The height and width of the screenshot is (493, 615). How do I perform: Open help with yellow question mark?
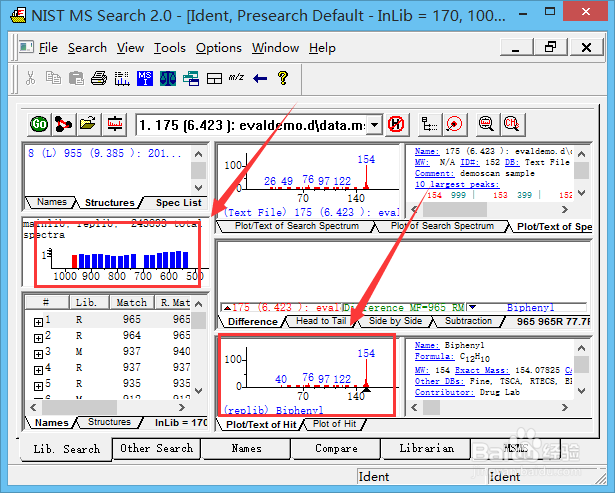[x=283, y=78]
